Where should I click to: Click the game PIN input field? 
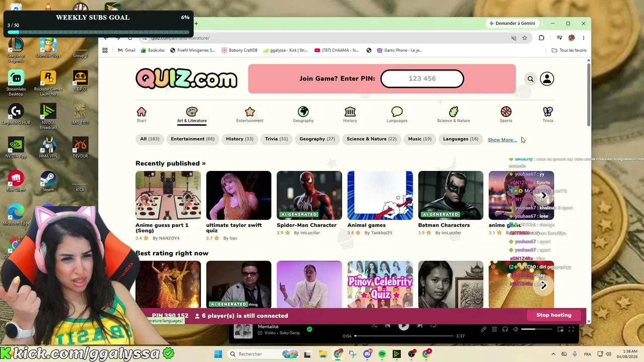422,79
